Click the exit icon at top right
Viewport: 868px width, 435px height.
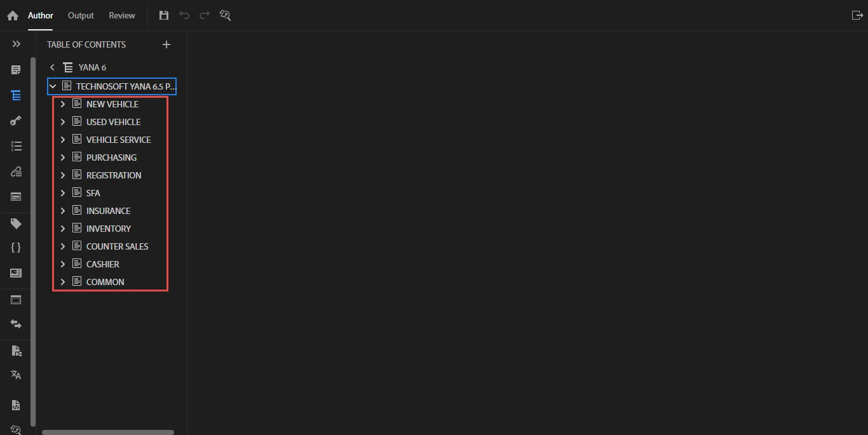[x=857, y=15]
